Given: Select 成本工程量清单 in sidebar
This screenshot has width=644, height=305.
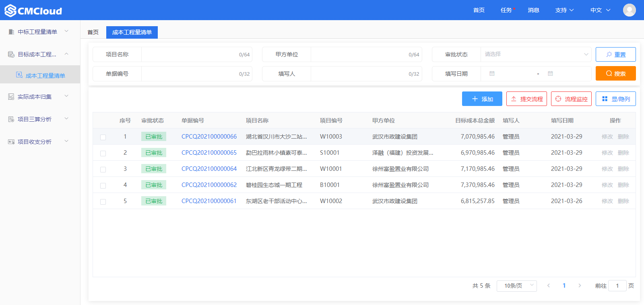Looking at the screenshot, I should click(40, 75).
